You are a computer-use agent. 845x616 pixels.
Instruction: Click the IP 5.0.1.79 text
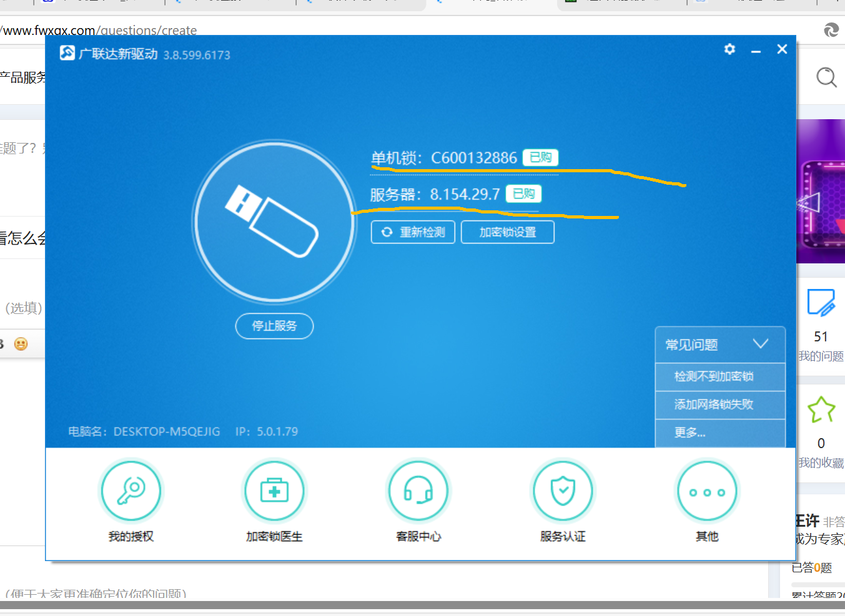click(267, 431)
